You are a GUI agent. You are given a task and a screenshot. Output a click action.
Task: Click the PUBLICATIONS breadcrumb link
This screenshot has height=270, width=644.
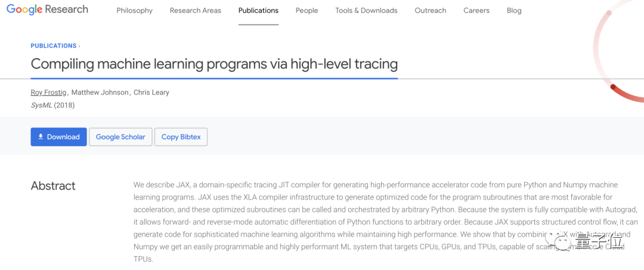(54, 46)
